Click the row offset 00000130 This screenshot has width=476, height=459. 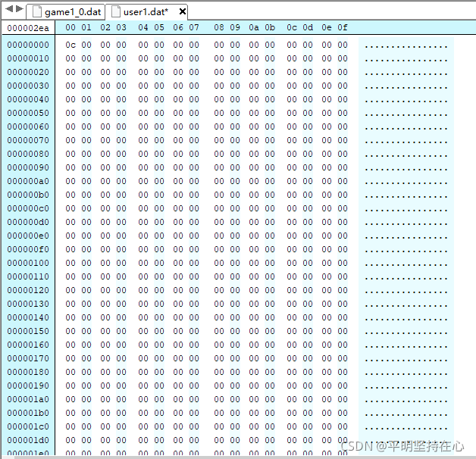click(x=28, y=304)
